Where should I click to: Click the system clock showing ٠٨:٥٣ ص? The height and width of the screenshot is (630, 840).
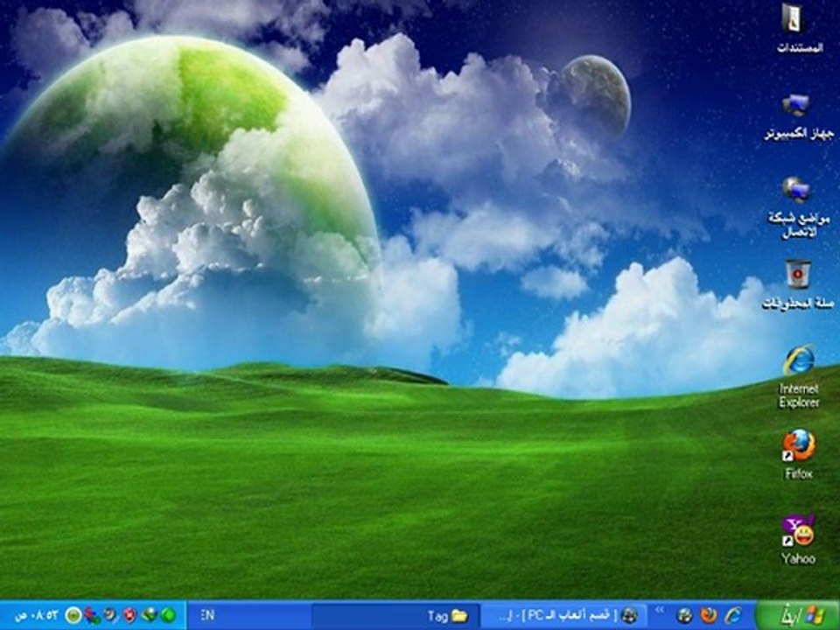(x=36, y=615)
